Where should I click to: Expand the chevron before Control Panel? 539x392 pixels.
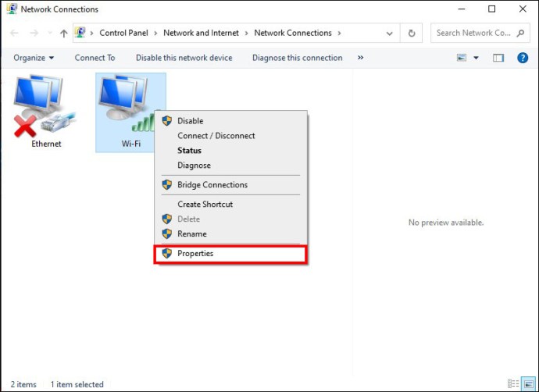(91, 33)
